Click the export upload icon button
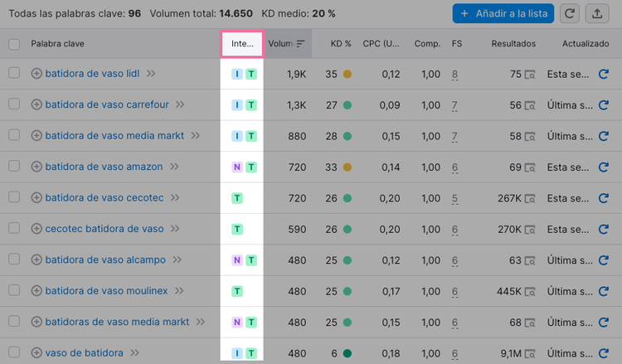This screenshot has height=364, width=622. pos(597,13)
